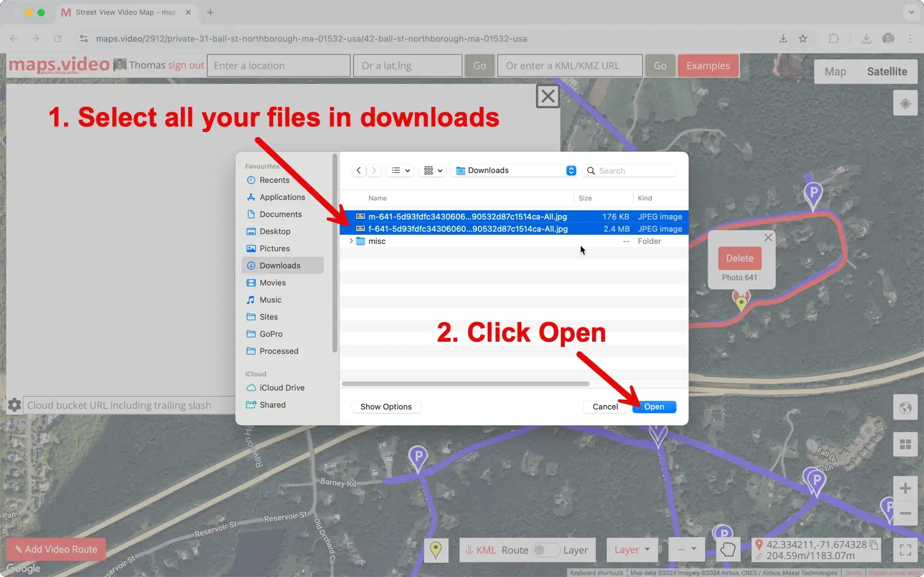Click the maps.video logo

(59, 65)
